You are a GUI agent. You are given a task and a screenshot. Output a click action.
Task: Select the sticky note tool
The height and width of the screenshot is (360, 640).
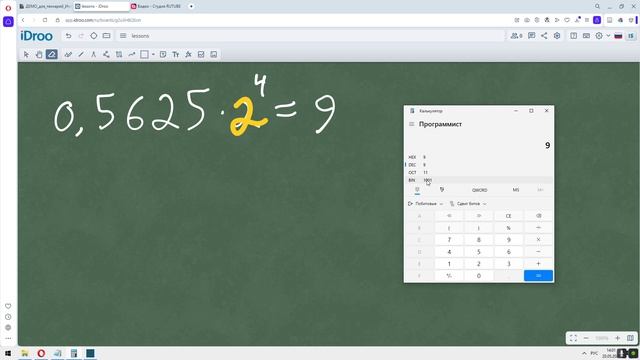tap(163, 54)
